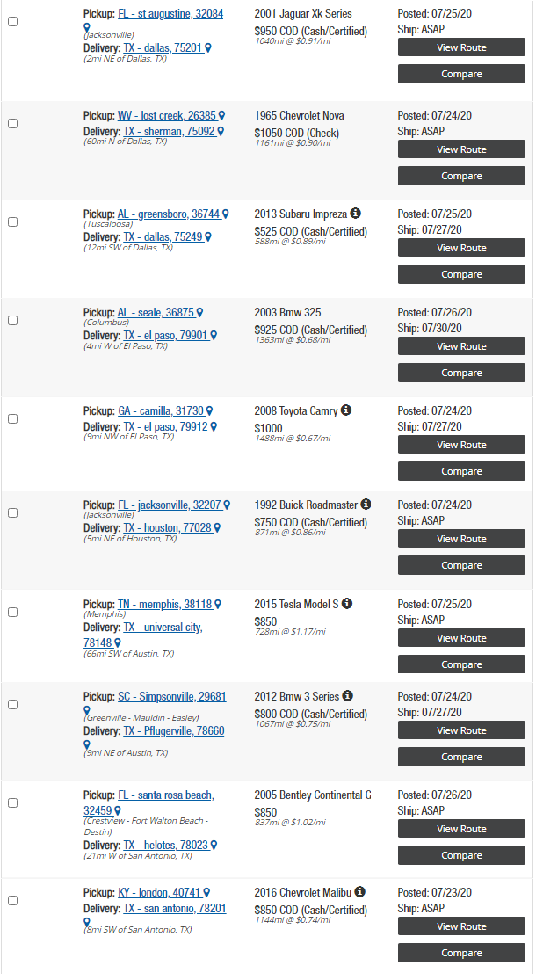The width and height of the screenshot is (536, 980).
Task: Compare the 2015 Tesla Model S listing
Action: coord(461,664)
